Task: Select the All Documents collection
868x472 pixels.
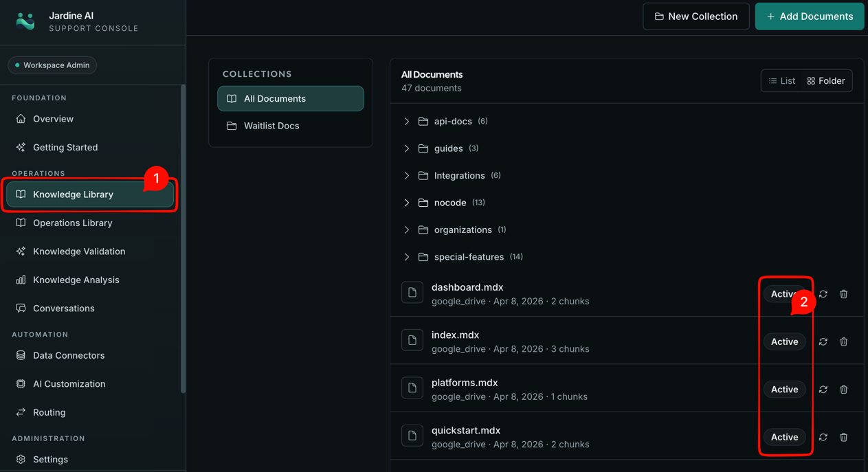Action: [x=291, y=98]
